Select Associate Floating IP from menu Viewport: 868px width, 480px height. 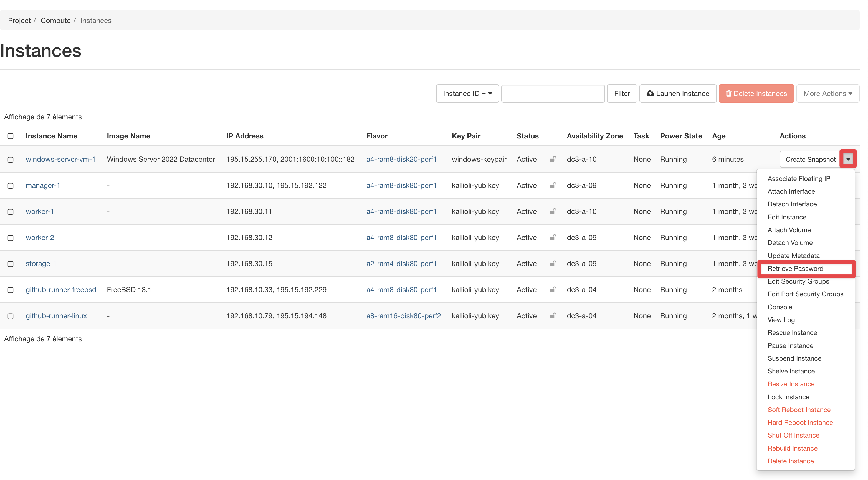[x=799, y=179]
